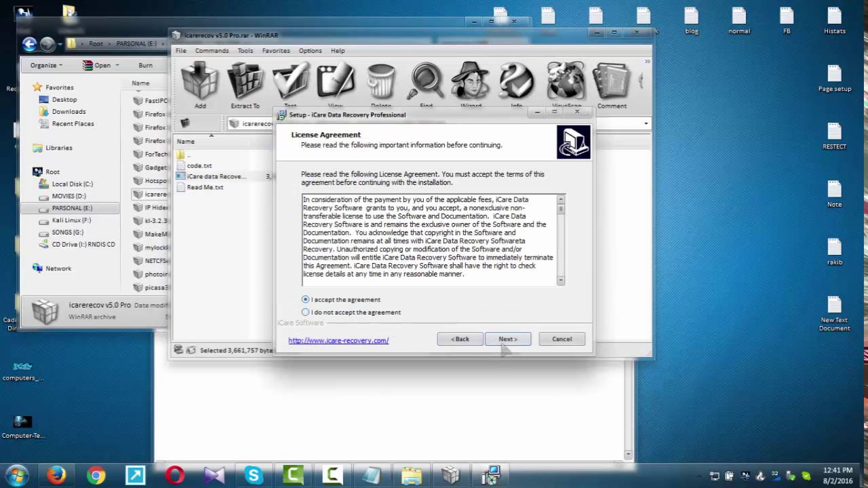The height and width of the screenshot is (488, 868).
Task: Click the Comment icon in WinRAR toolbar
Action: pos(612,85)
